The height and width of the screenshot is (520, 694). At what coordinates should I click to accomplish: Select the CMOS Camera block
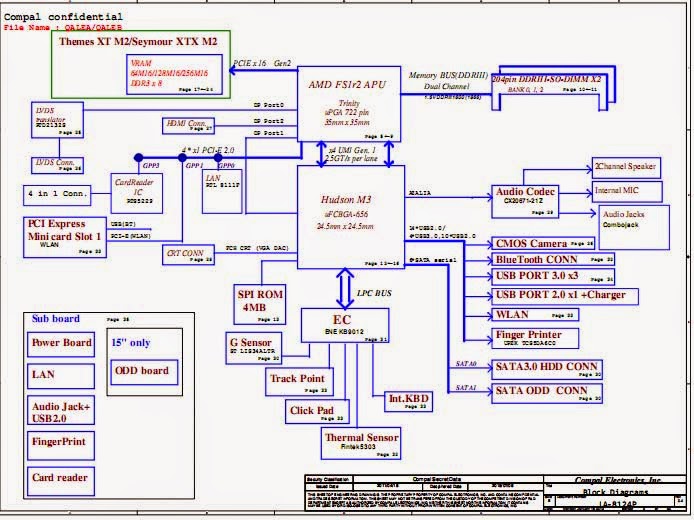(543, 243)
